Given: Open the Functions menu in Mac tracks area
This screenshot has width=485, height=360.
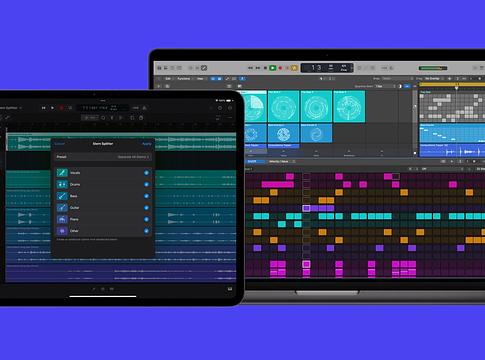Looking at the screenshot, I should click(183, 79).
